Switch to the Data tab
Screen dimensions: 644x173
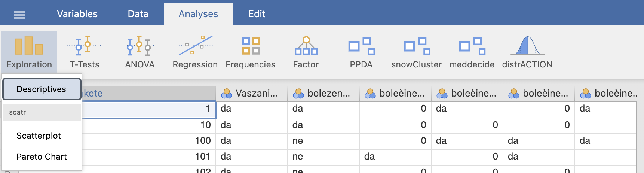138,14
